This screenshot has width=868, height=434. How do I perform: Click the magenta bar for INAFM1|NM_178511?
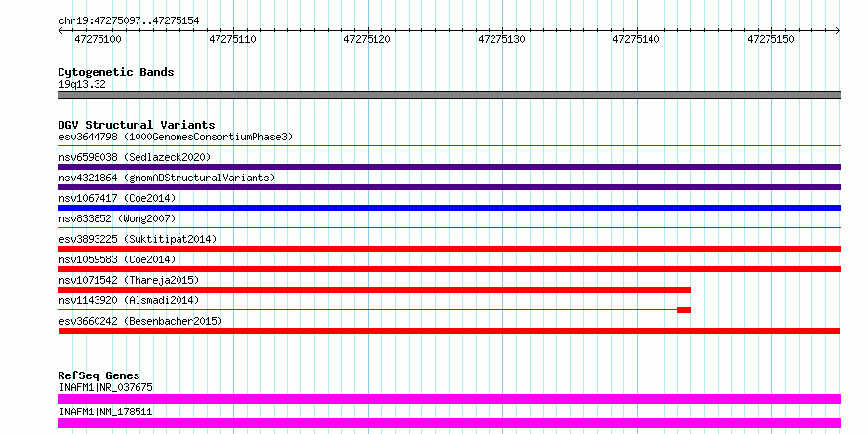pyautogui.click(x=449, y=423)
